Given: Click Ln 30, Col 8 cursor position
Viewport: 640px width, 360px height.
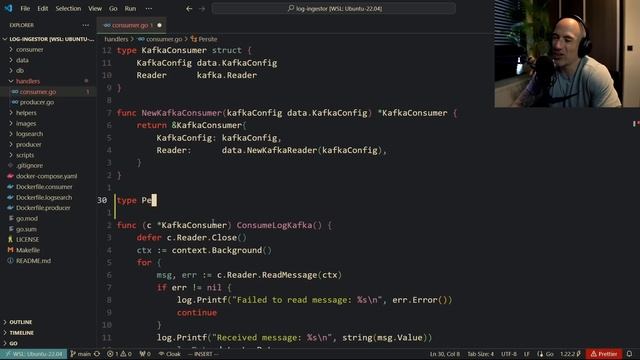Looking at the screenshot, I should 444,354.
